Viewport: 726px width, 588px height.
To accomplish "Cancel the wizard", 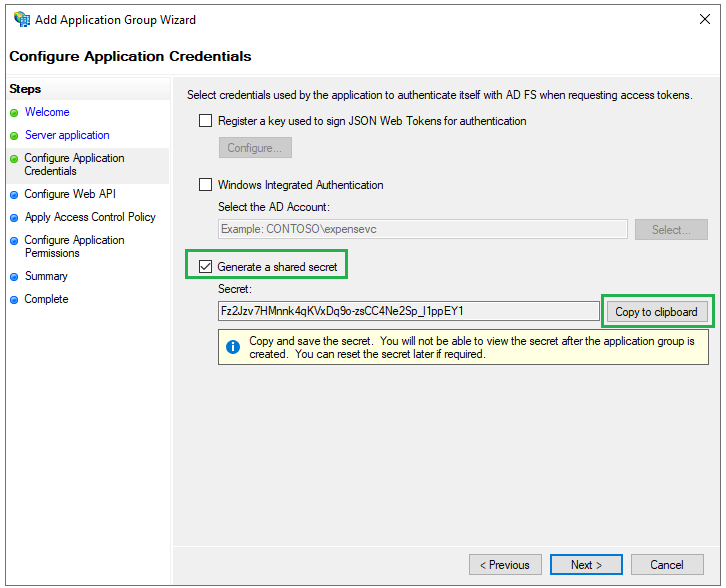I will 667,565.
